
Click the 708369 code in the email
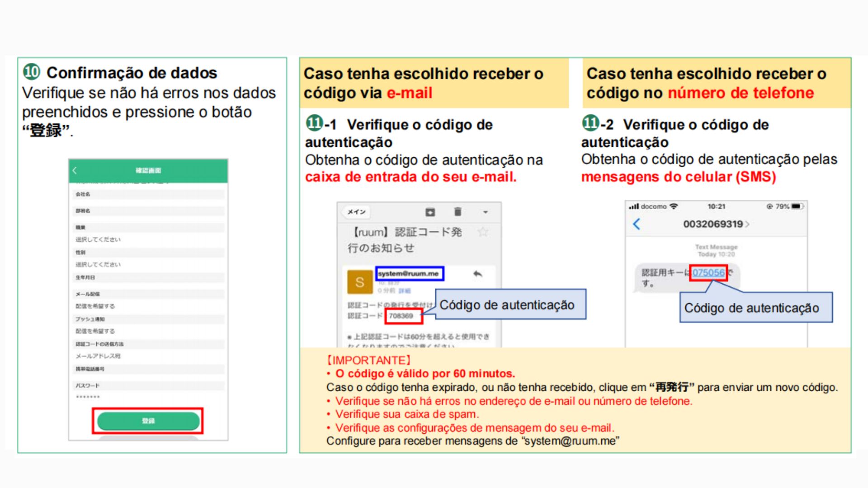point(401,316)
